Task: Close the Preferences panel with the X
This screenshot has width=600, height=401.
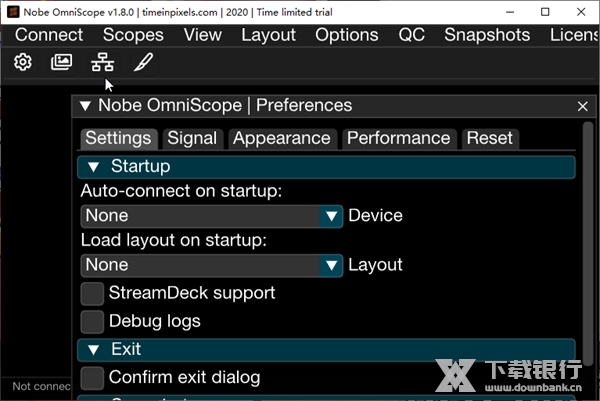Action: (583, 106)
